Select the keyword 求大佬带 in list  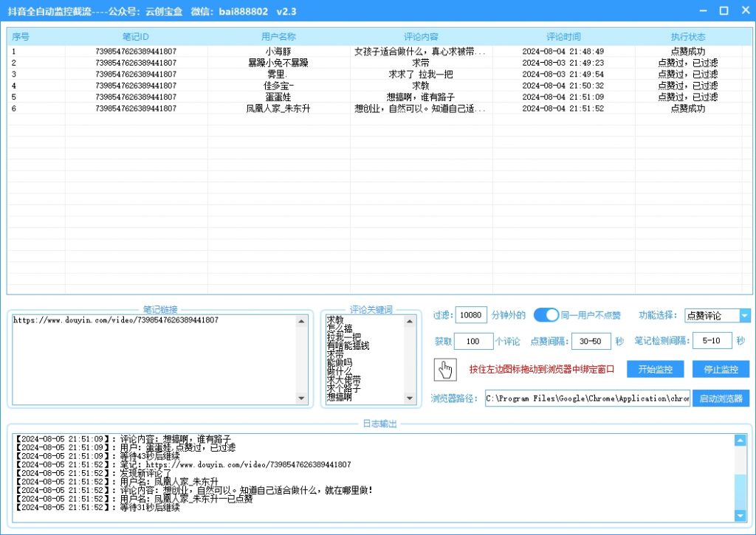[343, 380]
